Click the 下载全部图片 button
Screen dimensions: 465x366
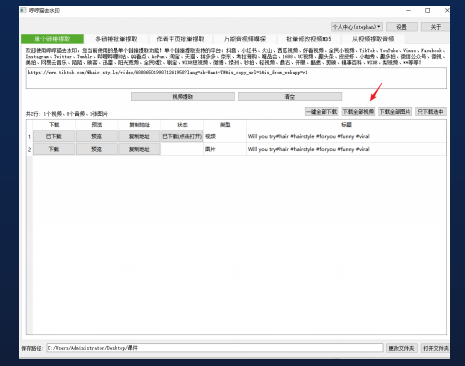pos(395,112)
